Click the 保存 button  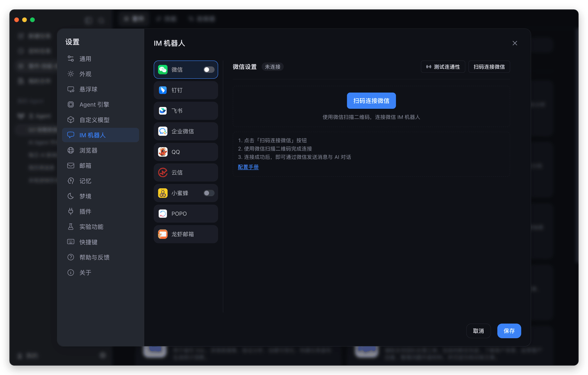(509, 331)
